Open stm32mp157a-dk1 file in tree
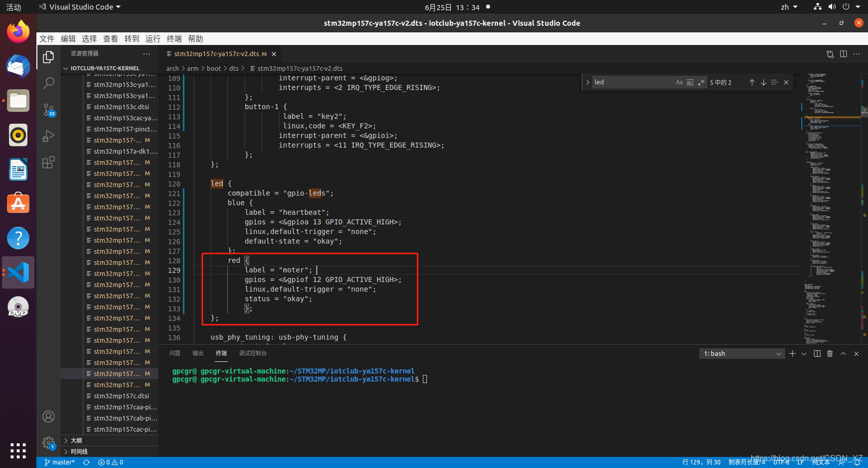This screenshot has width=868, height=468. (121, 152)
